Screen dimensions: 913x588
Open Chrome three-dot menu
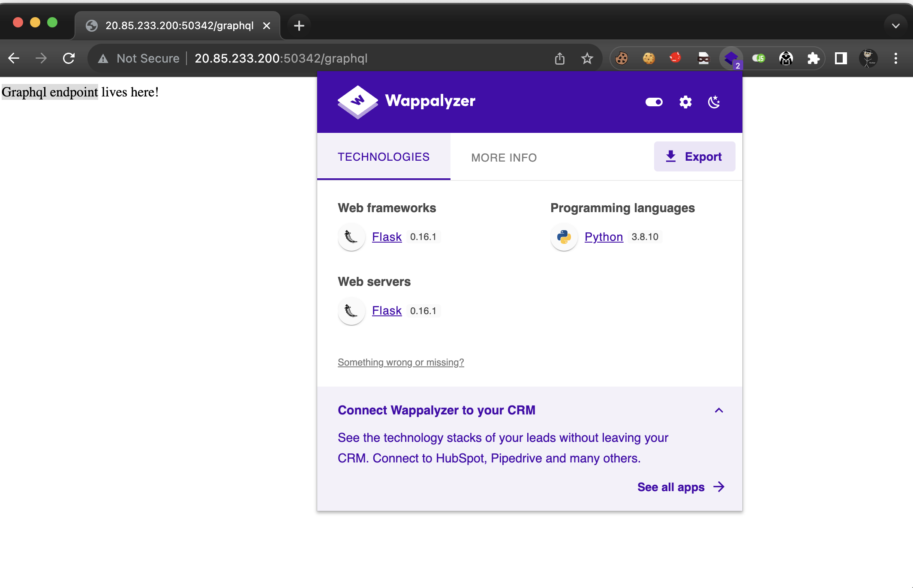895,58
